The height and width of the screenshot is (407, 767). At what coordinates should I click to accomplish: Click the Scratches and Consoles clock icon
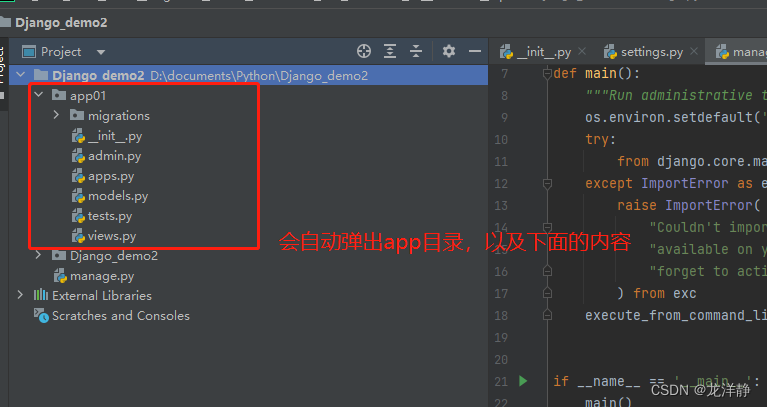[x=41, y=316]
